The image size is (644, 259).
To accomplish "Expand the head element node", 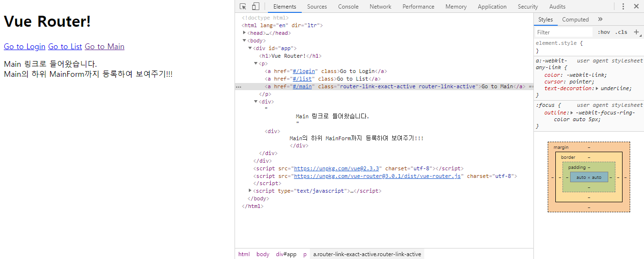I will [x=245, y=33].
